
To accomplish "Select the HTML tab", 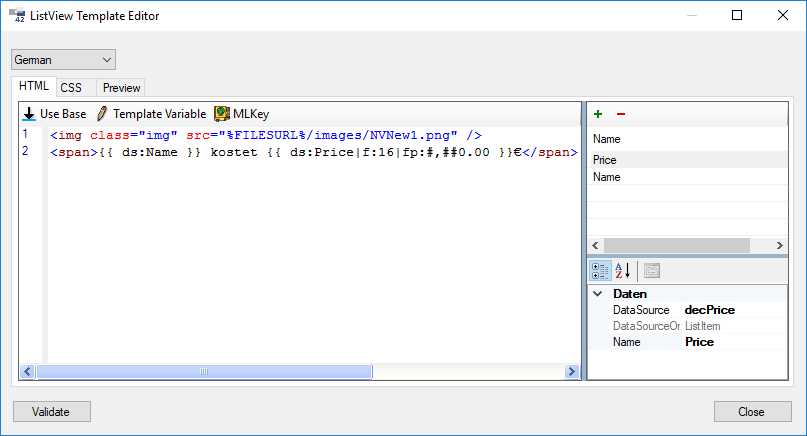I will point(34,87).
